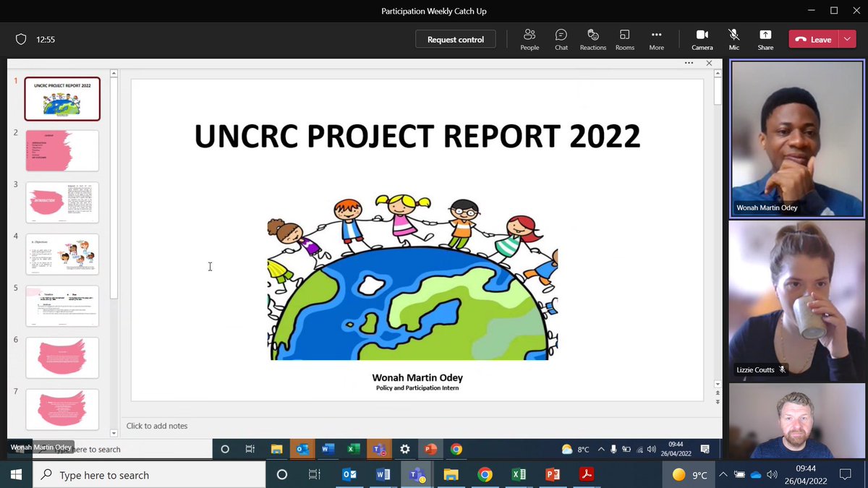Click the Leave meeting button
Viewport: 868px width, 488px height.
[814, 40]
